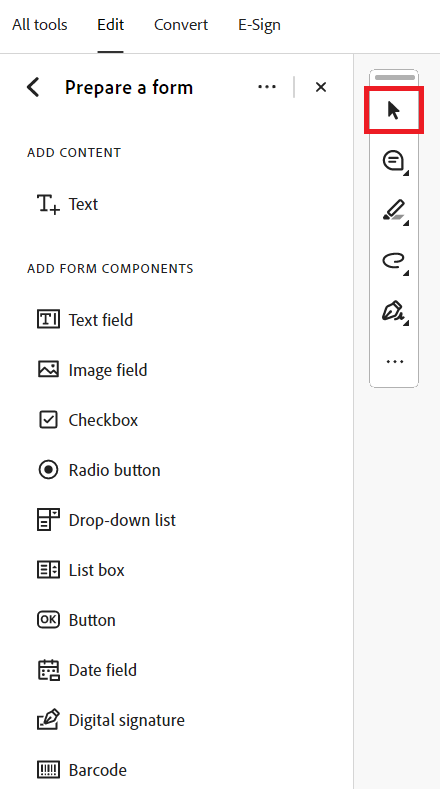Image resolution: width=440 pixels, height=789 pixels.
Task: Open the comment tool in quick toolbar
Action: (394, 162)
